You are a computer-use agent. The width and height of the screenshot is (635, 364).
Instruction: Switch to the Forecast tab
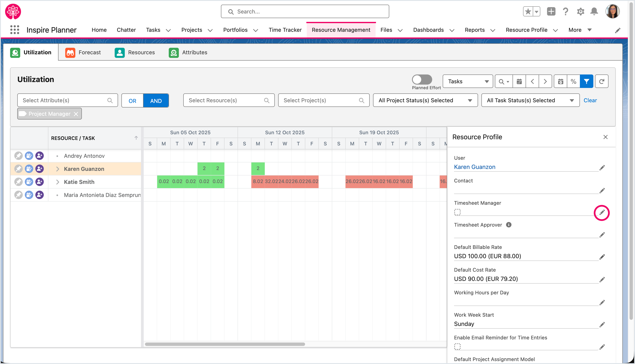pos(83,52)
